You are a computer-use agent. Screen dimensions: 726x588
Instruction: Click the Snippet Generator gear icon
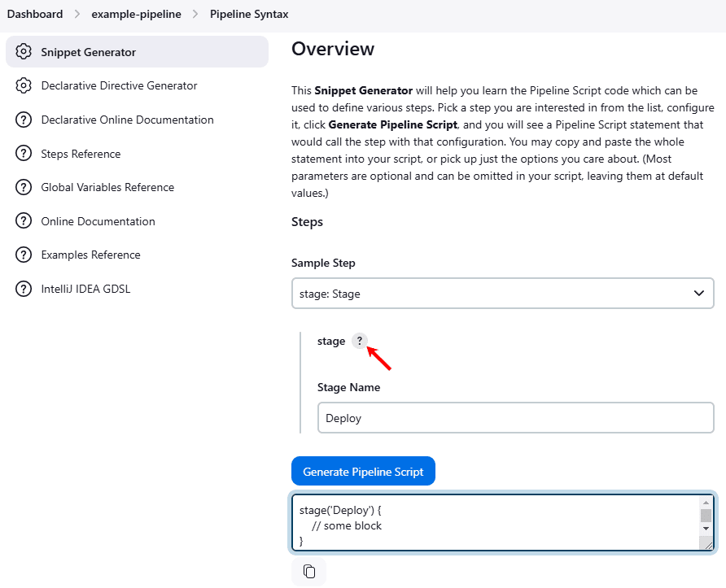(x=24, y=52)
